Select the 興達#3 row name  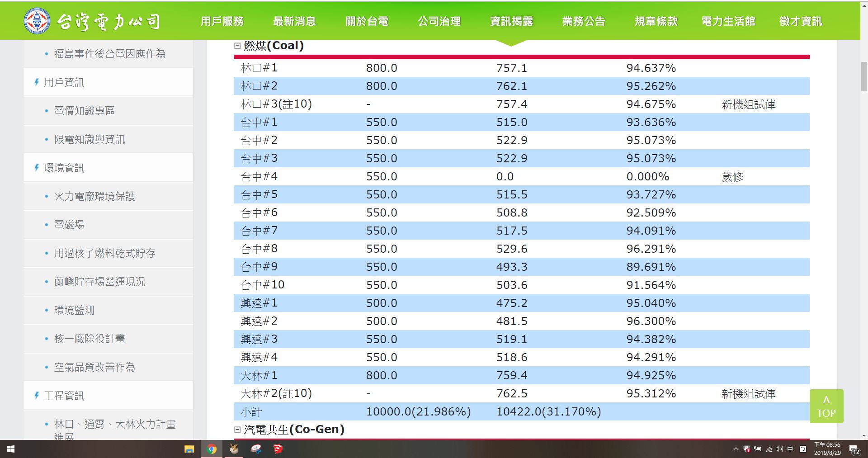tap(259, 339)
